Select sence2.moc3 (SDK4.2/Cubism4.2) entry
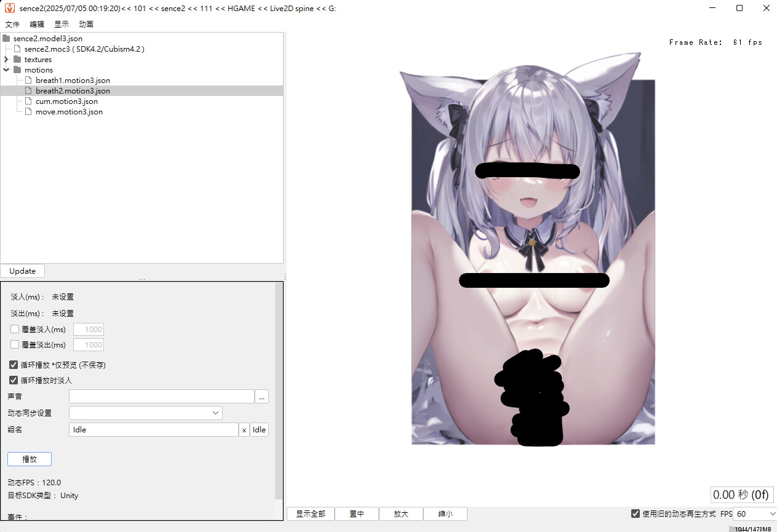 84,49
